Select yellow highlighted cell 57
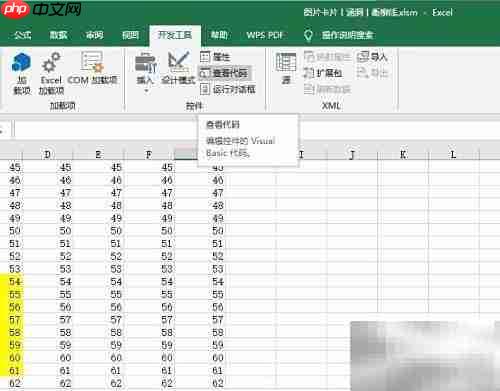 [x=11, y=319]
